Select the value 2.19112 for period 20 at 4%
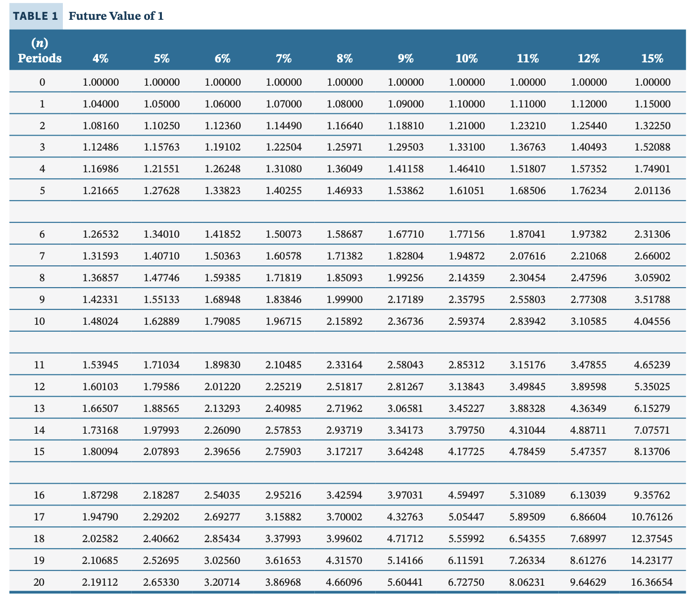The width and height of the screenshot is (700, 609). pos(100,582)
